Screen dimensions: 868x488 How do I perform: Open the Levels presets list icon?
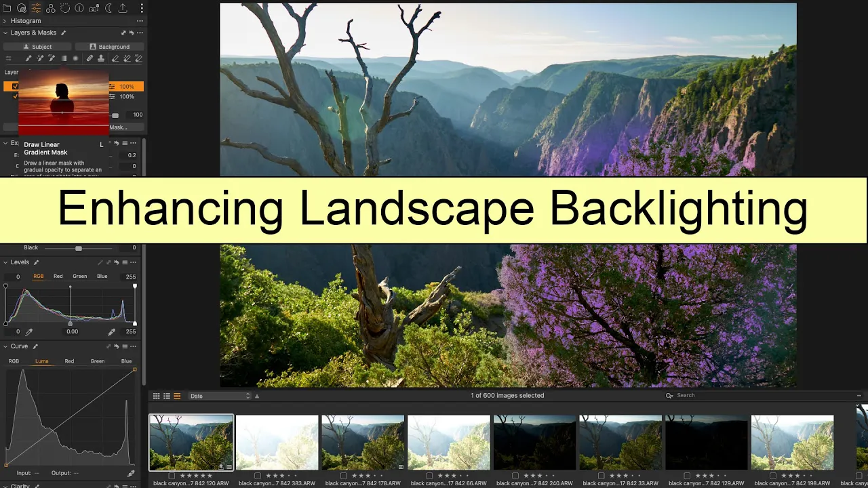pos(125,262)
